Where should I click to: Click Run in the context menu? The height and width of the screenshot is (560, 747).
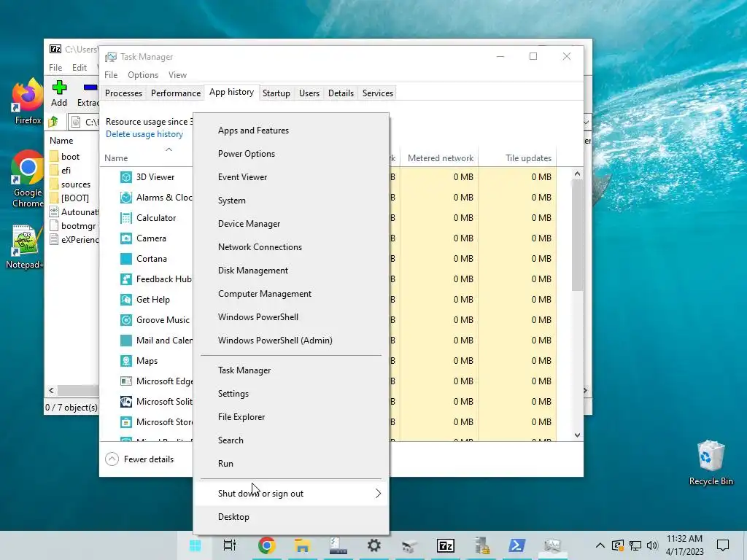(x=291, y=464)
